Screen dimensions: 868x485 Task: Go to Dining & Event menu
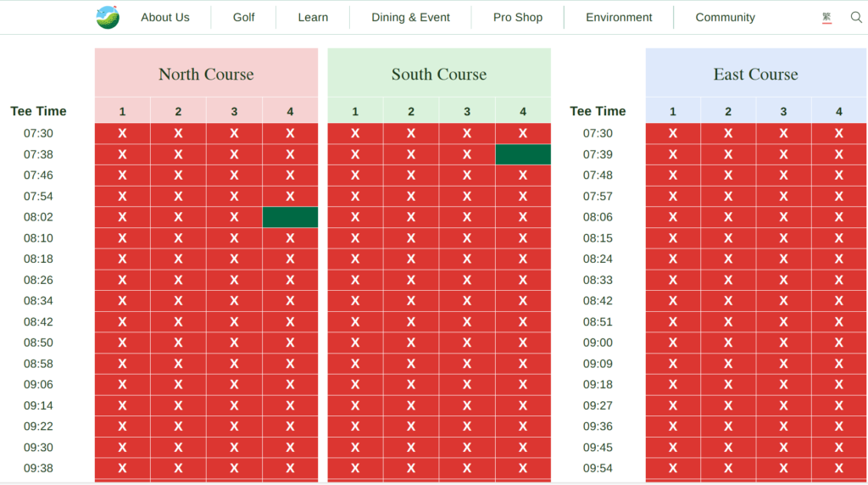(410, 17)
